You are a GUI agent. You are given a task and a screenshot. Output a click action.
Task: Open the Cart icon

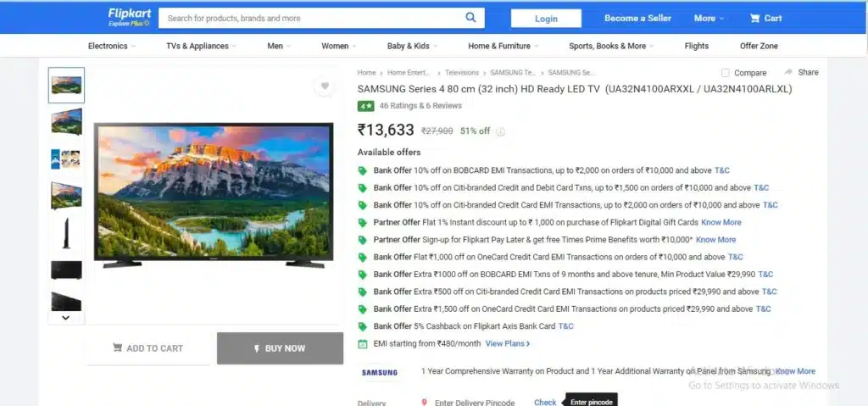[x=754, y=19]
